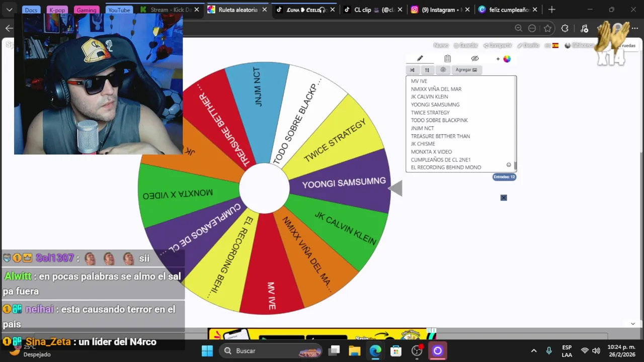The height and width of the screenshot is (362, 644).
Task: Click the zoom magnifier in address bar
Action: click(x=518, y=28)
